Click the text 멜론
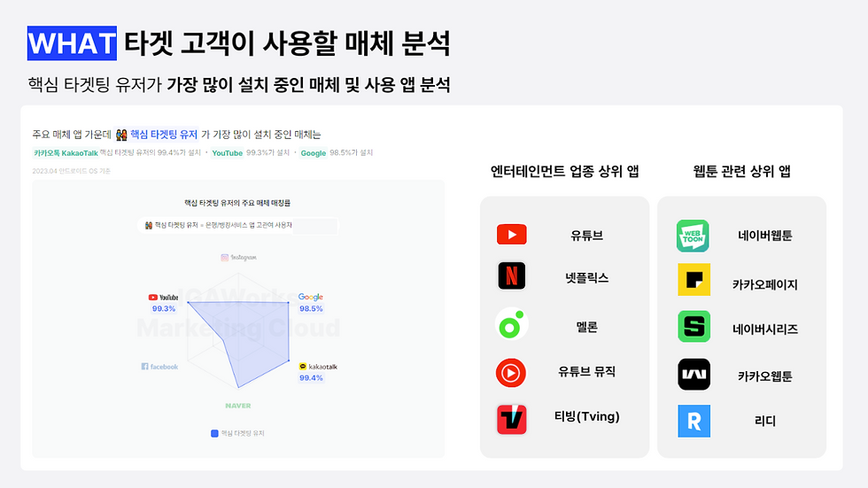The height and width of the screenshot is (488, 868). point(586,327)
